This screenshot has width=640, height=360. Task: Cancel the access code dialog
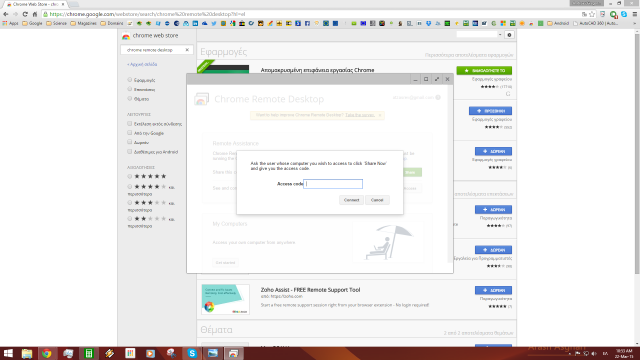coord(377,200)
